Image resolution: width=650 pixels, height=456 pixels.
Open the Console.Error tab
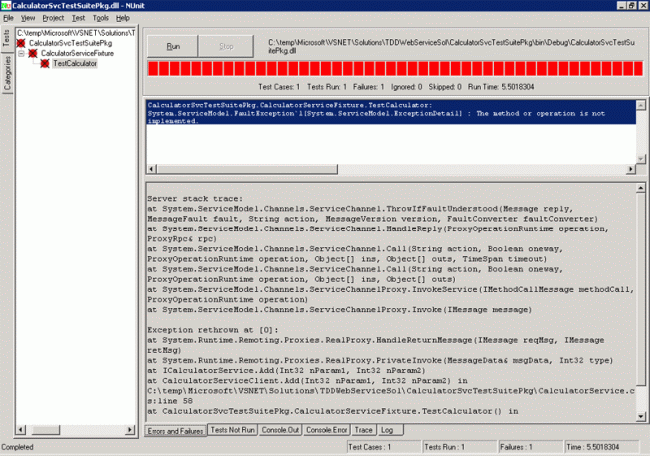326,430
